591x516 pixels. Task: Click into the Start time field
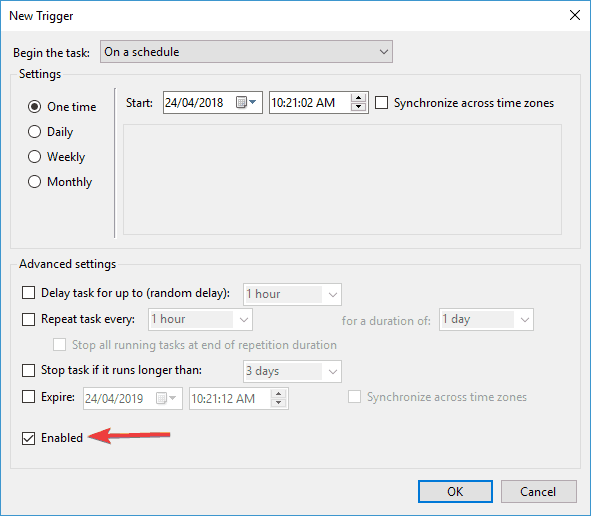click(x=310, y=103)
